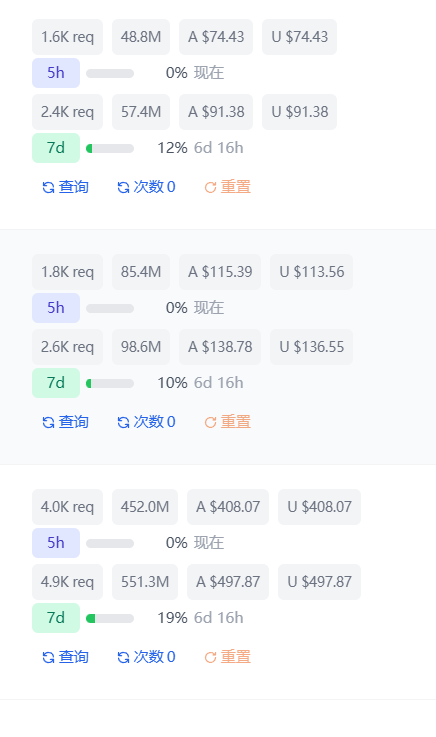Click the 551.3M tokens chip
Image resolution: width=436 pixels, height=737 pixels.
(145, 582)
